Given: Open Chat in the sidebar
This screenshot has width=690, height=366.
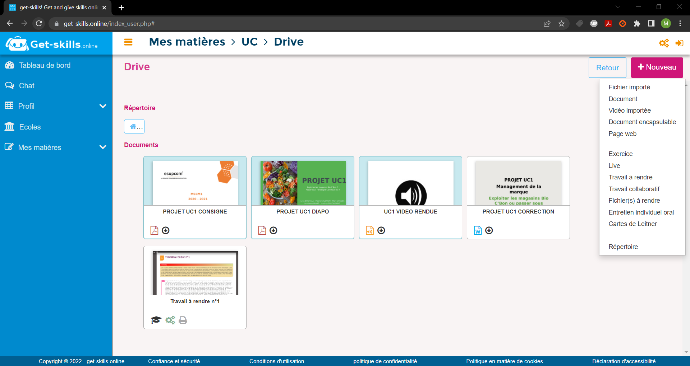Looking at the screenshot, I should [26, 85].
